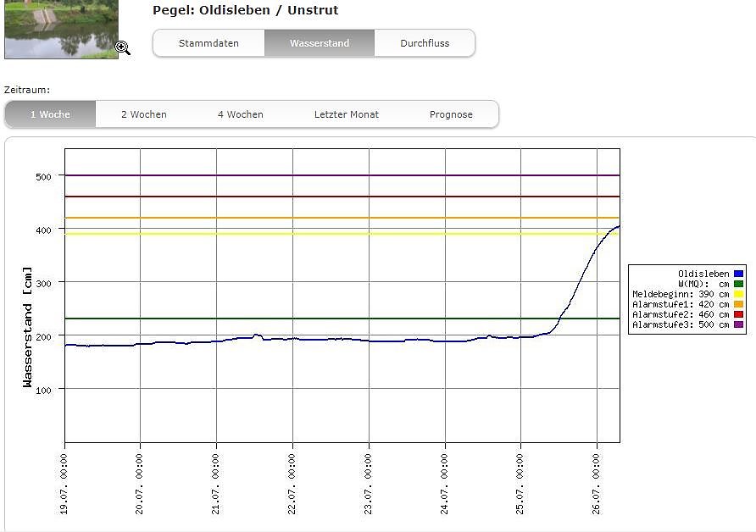Switch to the Stammdaten tab
Viewport: 756px width, 532px height.
[208, 43]
